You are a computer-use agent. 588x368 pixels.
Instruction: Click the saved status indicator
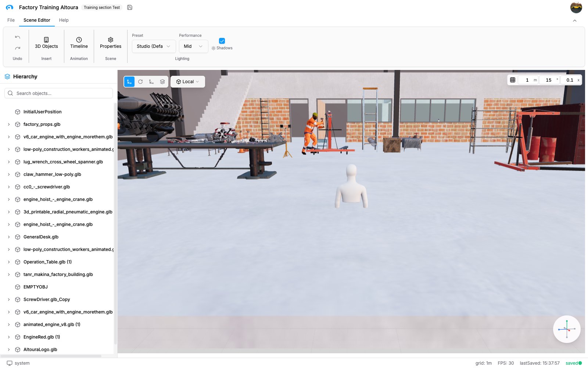tap(573, 363)
